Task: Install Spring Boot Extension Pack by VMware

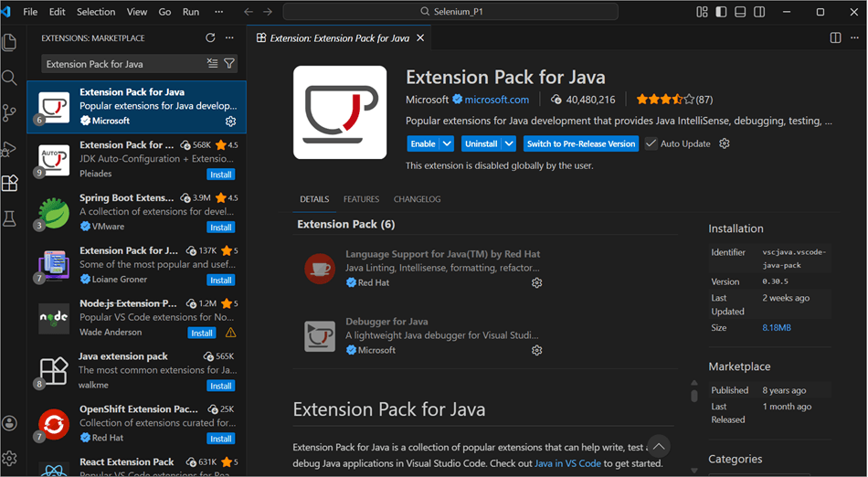Action: [x=221, y=228]
